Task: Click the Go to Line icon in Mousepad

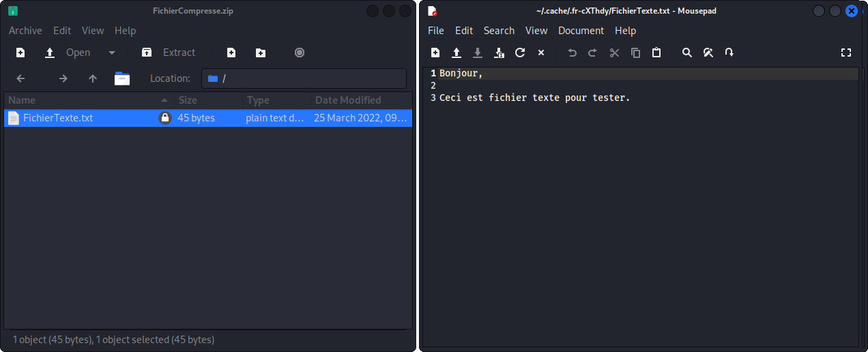Action: 729,53
